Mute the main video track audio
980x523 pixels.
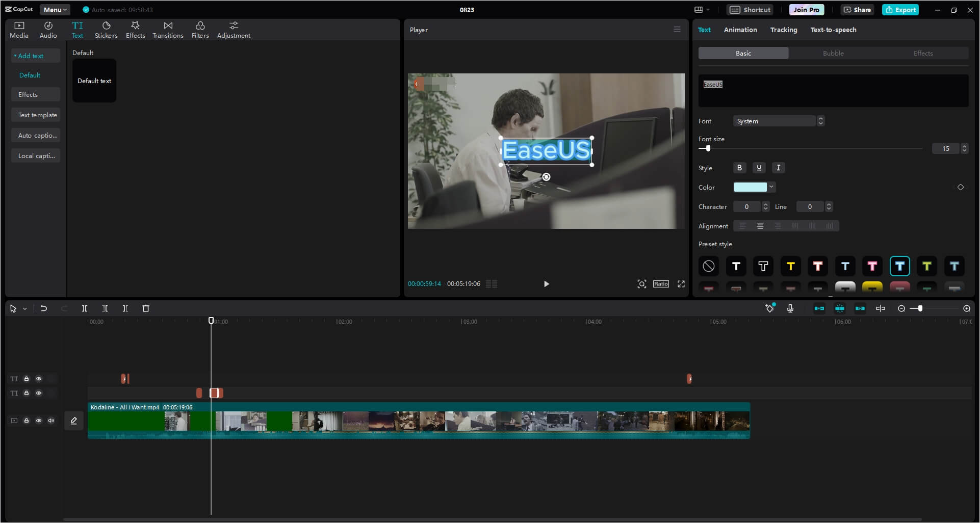[51, 421]
